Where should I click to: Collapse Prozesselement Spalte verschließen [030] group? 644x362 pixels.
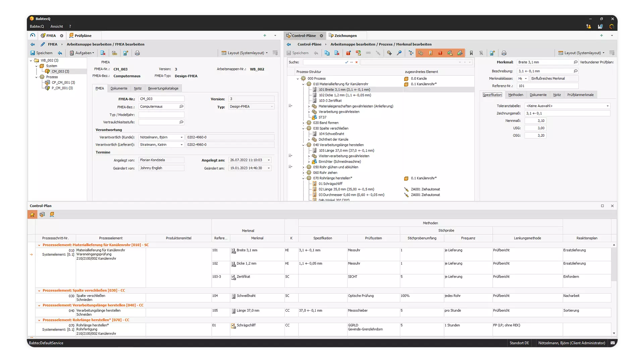39,291
